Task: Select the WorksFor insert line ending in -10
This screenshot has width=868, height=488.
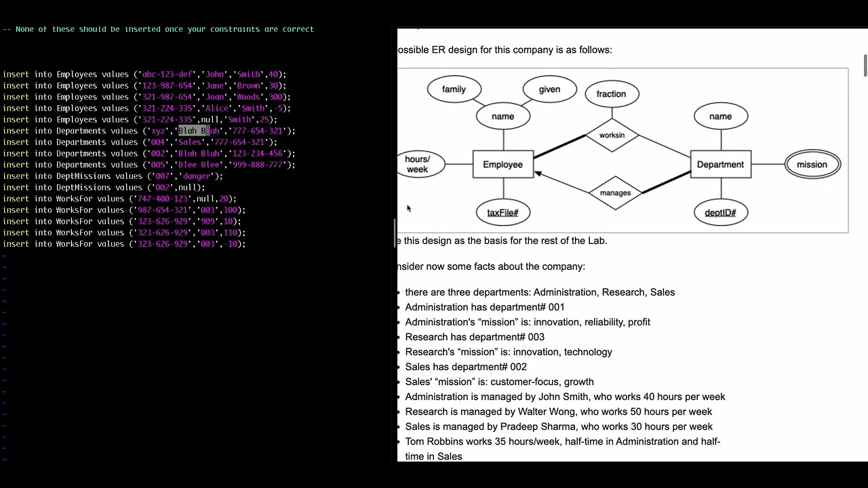Action: coord(124,244)
